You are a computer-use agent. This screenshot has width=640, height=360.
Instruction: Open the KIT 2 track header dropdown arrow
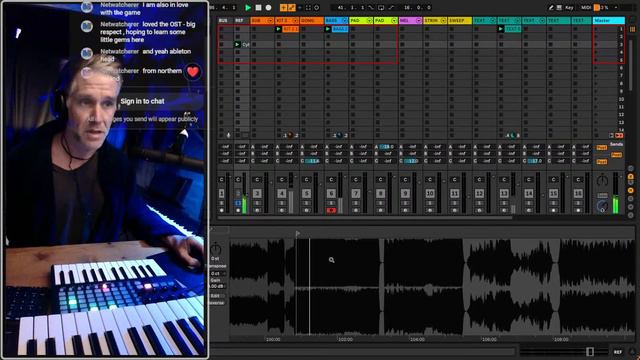(295, 20)
